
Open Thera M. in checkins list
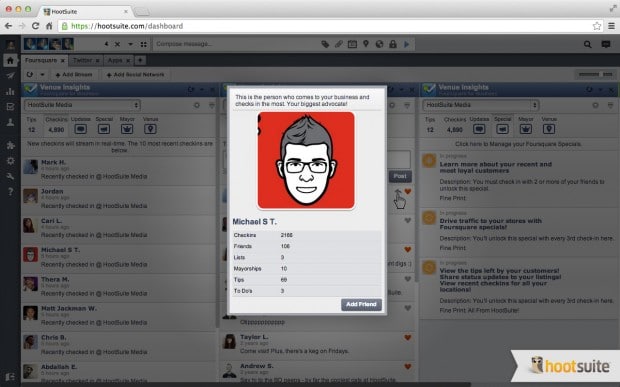[x=55, y=279]
